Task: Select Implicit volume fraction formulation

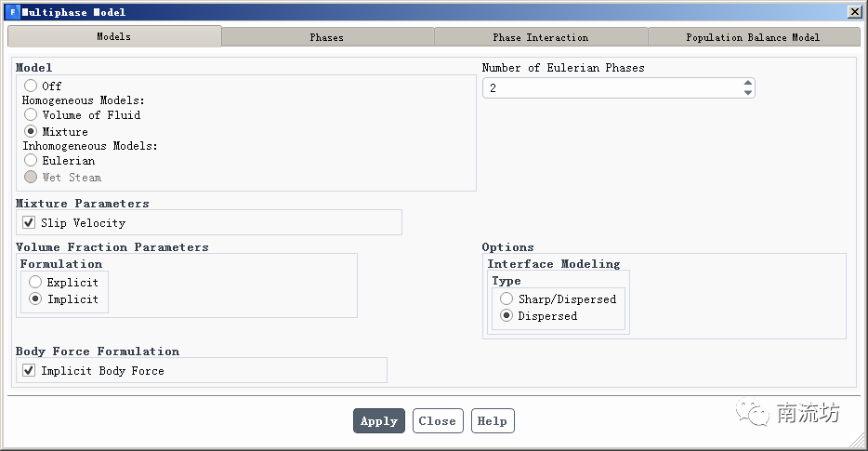Action: pos(36,299)
